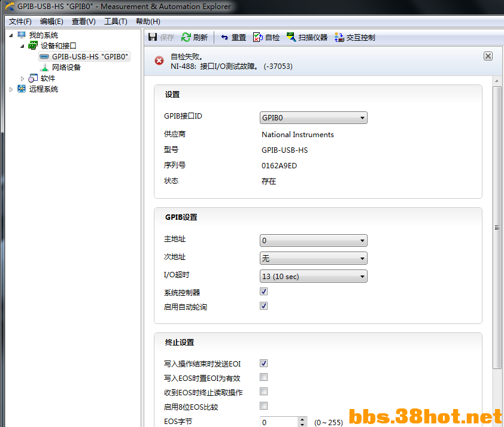
Task: Dismiss the self-test failure message banner
Action: 488,56
